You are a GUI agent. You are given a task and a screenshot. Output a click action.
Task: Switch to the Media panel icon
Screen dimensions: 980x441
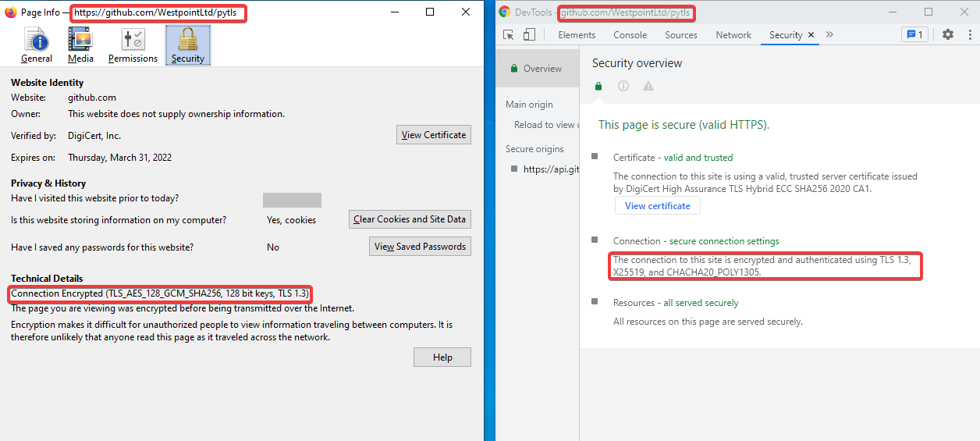click(80, 45)
